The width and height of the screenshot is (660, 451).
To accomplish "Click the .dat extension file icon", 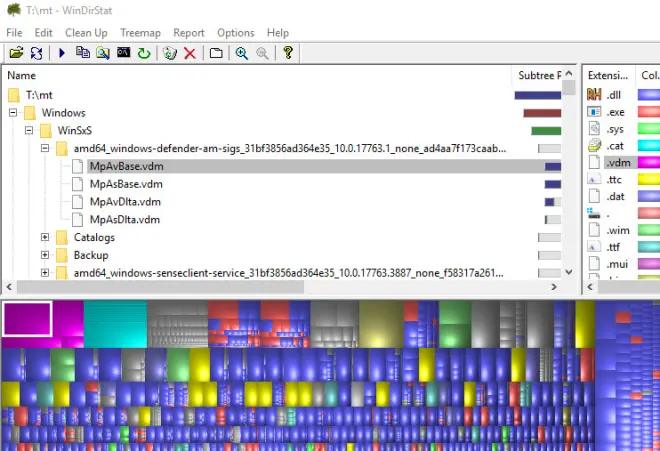I will pyautogui.click(x=594, y=196).
